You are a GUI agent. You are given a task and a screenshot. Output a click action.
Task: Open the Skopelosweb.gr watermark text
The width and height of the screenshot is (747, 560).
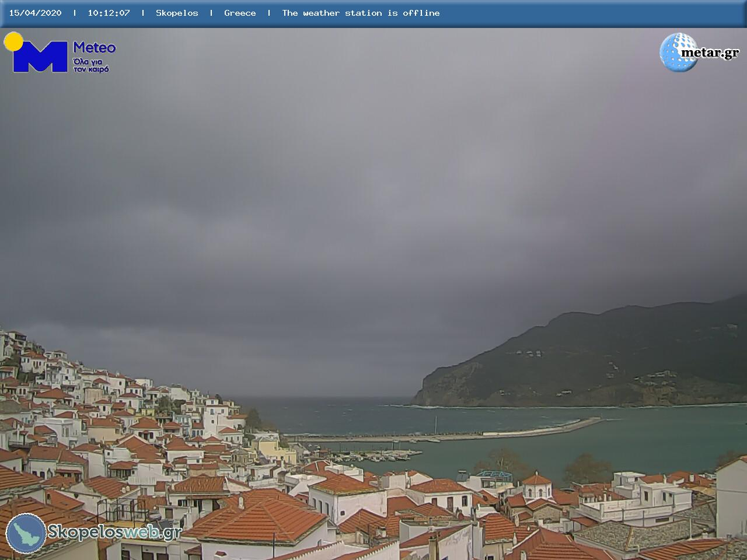tap(114, 532)
